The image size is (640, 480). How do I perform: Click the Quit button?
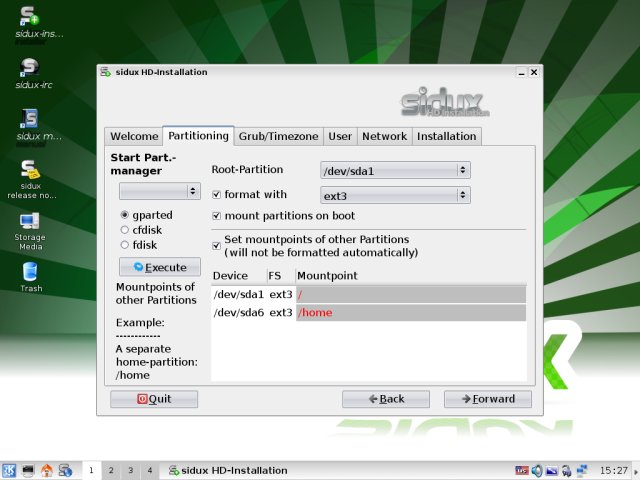(154, 399)
